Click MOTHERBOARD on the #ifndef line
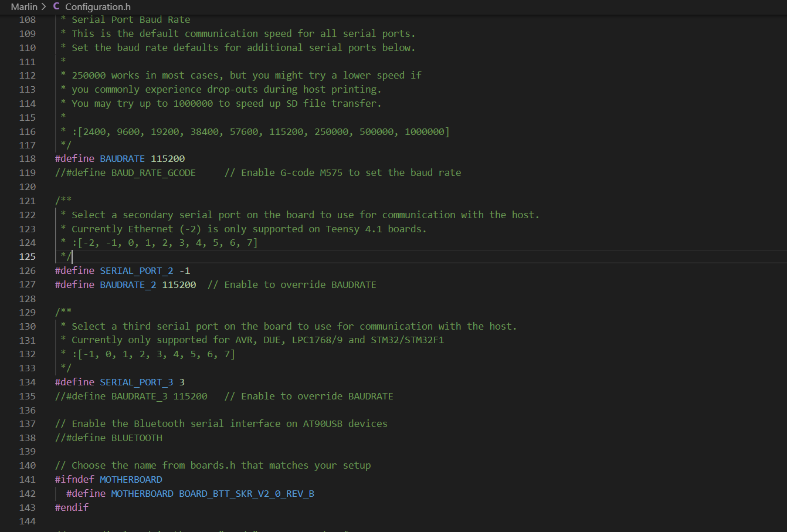Image resolution: width=787 pixels, height=532 pixels. coord(131,479)
